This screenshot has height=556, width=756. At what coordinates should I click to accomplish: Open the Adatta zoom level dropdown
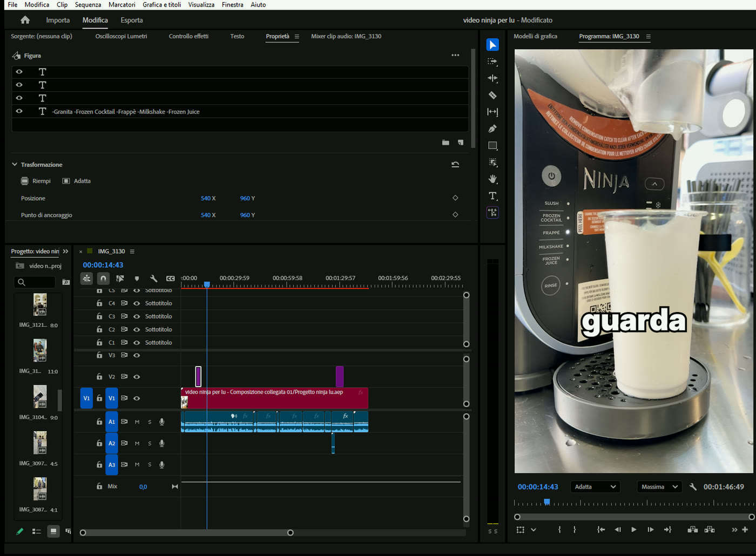click(x=596, y=487)
